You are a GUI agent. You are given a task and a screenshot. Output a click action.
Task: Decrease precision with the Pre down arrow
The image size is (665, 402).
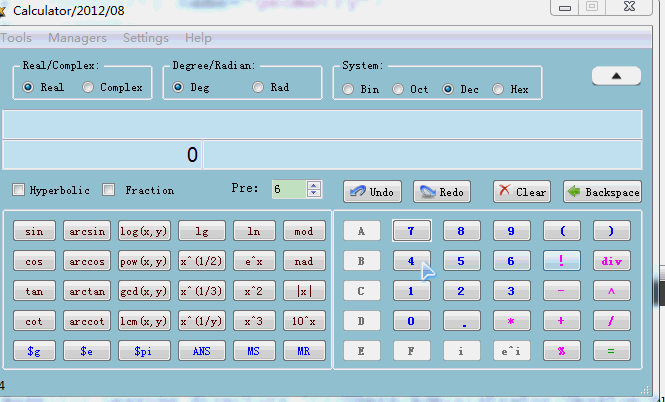tap(314, 193)
